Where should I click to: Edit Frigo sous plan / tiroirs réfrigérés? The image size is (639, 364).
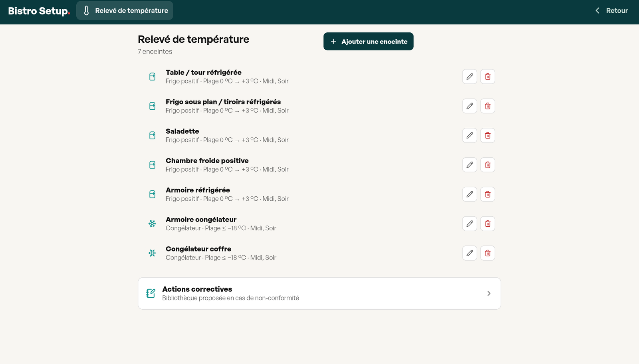470,106
